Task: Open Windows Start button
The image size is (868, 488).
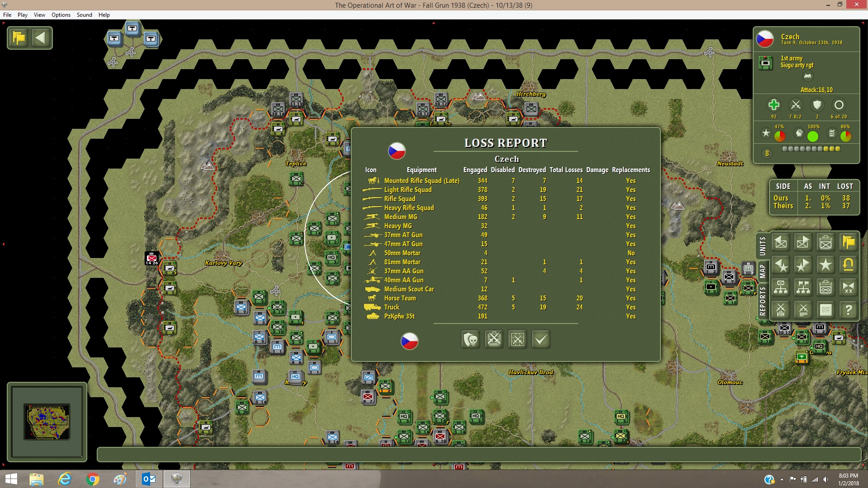Action: (x=11, y=479)
